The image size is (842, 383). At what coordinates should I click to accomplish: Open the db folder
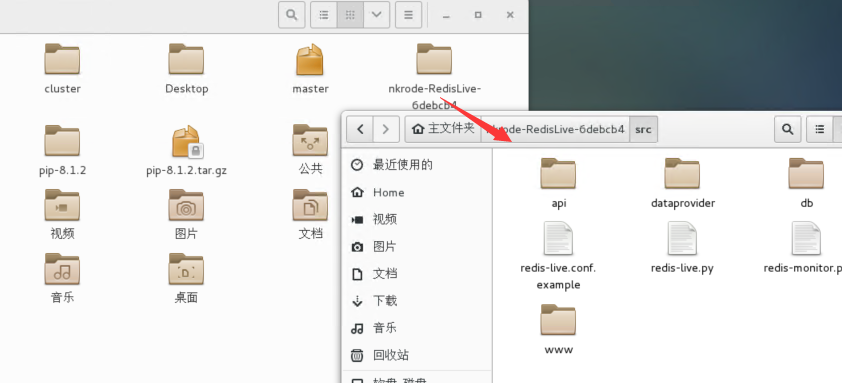click(x=807, y=174)
